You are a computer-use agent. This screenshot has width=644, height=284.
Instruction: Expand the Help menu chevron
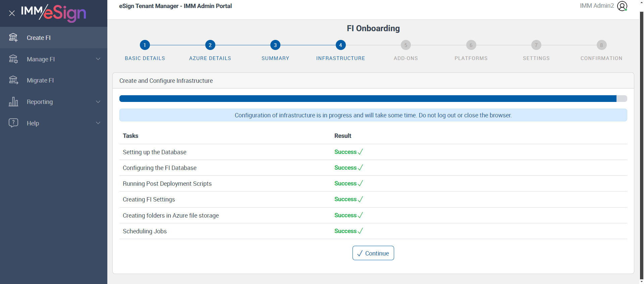pyautogui.click(x=98, y=123)
